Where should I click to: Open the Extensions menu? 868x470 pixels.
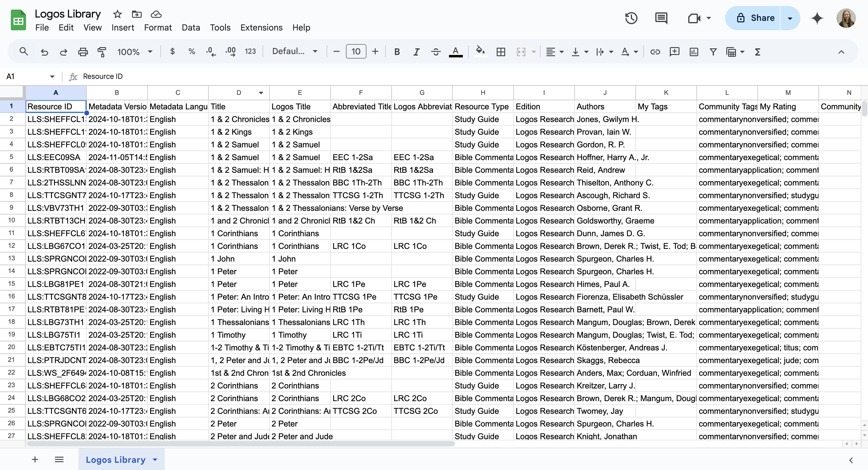[x=261, y=27]
